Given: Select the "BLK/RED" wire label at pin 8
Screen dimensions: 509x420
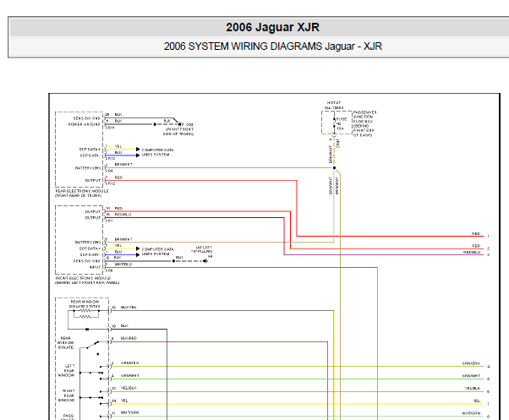Looking at the screenshot, I should coord(129,338).
